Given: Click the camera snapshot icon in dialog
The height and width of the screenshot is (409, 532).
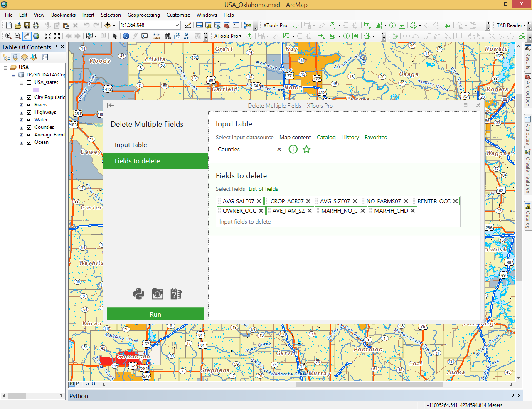Looking at the screenshot, I should point(158,294).
